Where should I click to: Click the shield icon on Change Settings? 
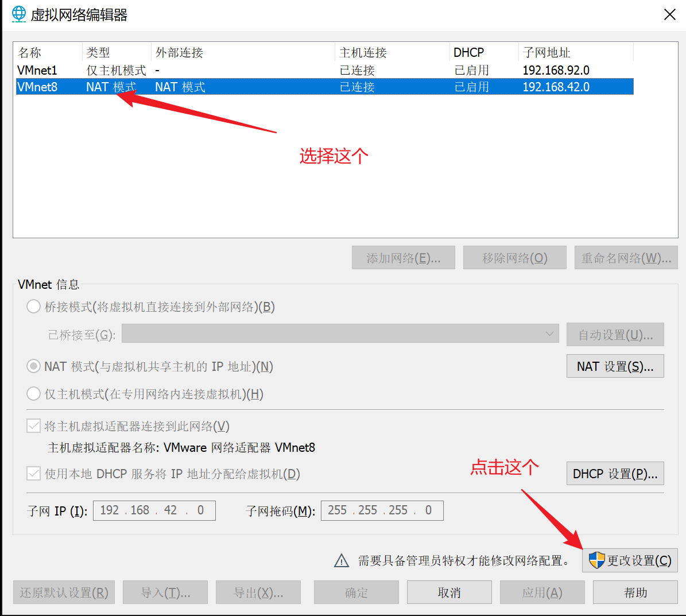pos(597,560)
